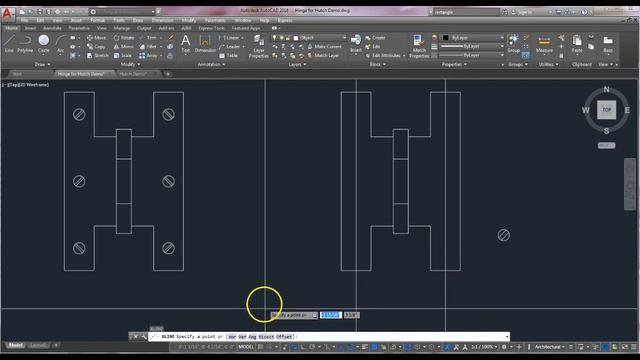Click Edit Attributes button
Viewport: 640px width, 360px height.
(383, 56)
